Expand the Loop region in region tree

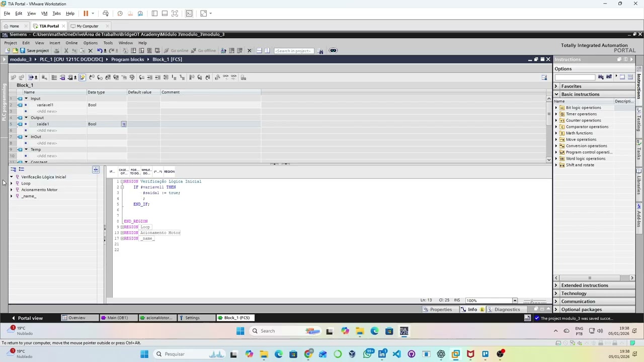[x=11, y=184]
